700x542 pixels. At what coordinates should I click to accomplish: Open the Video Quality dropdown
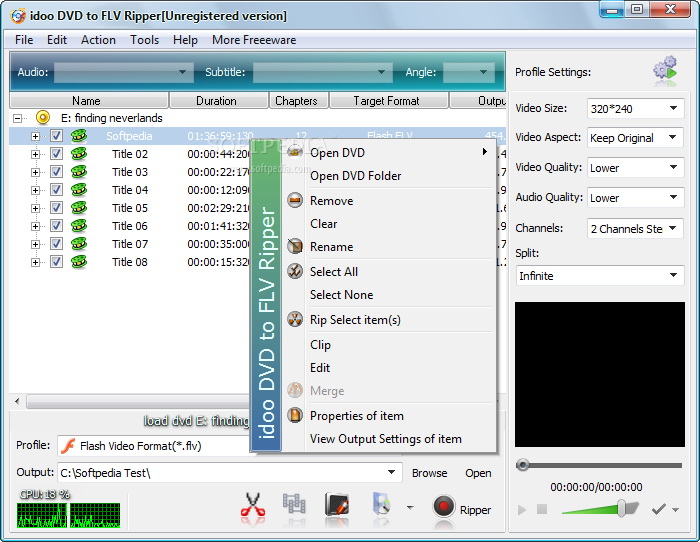635,167
